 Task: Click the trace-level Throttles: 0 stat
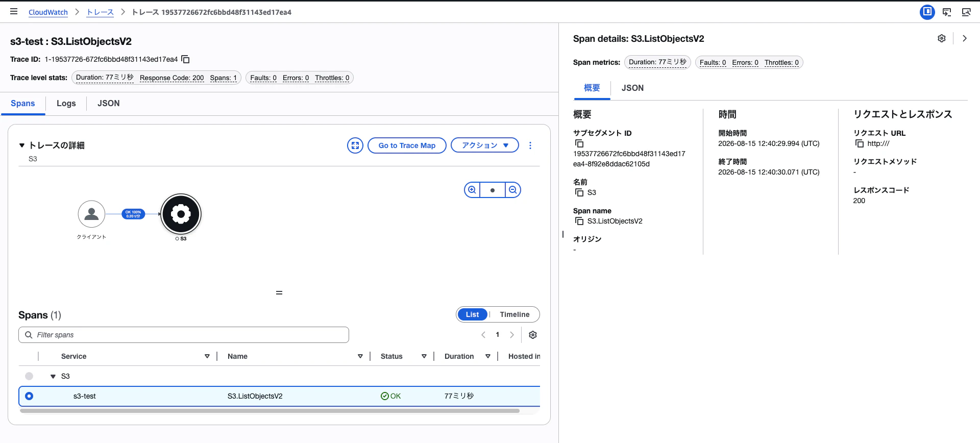pyautogui.click(x=332, y=78)
